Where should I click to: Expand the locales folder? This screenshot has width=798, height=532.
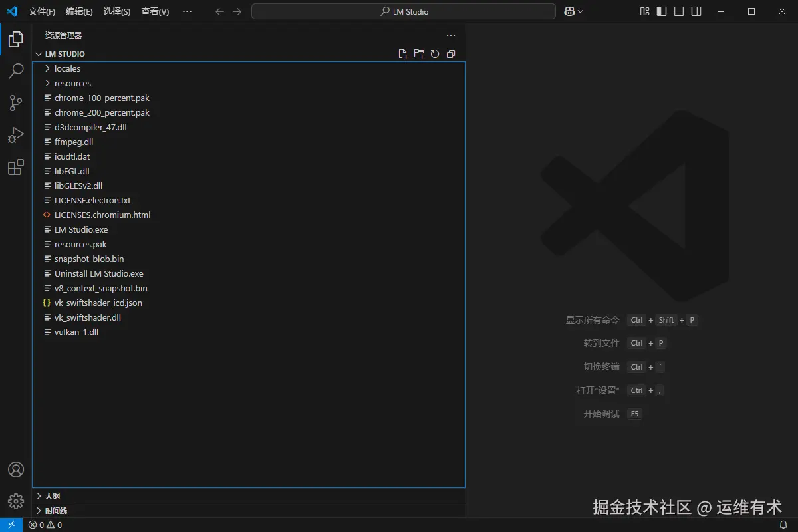(48, 68)
